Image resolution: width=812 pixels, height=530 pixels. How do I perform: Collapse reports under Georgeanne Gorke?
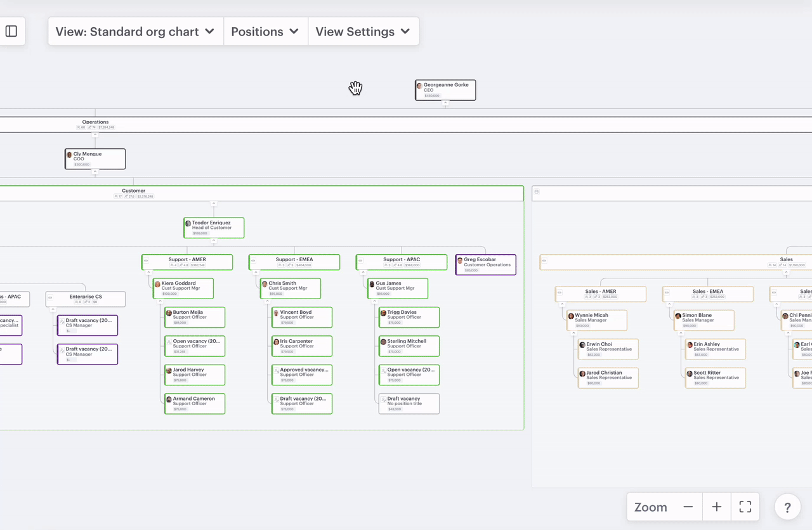click(x=445, y=103)
